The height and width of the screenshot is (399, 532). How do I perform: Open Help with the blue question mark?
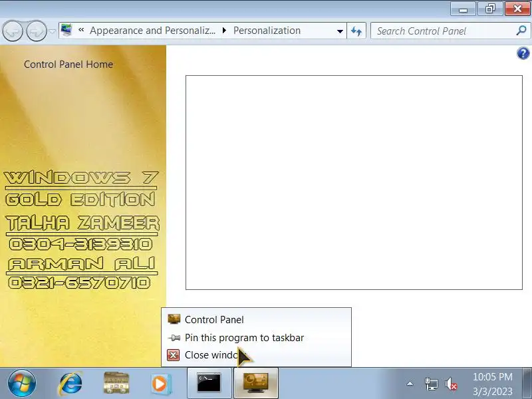tap(523, 53)
